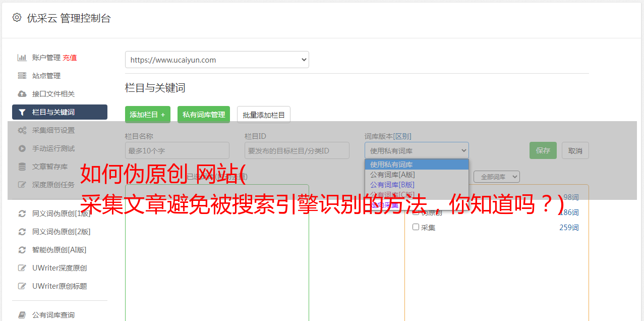Open the 全部词库 filter dropdown
The height and width of the screenshot is (321, 644).
click(496, 177)
